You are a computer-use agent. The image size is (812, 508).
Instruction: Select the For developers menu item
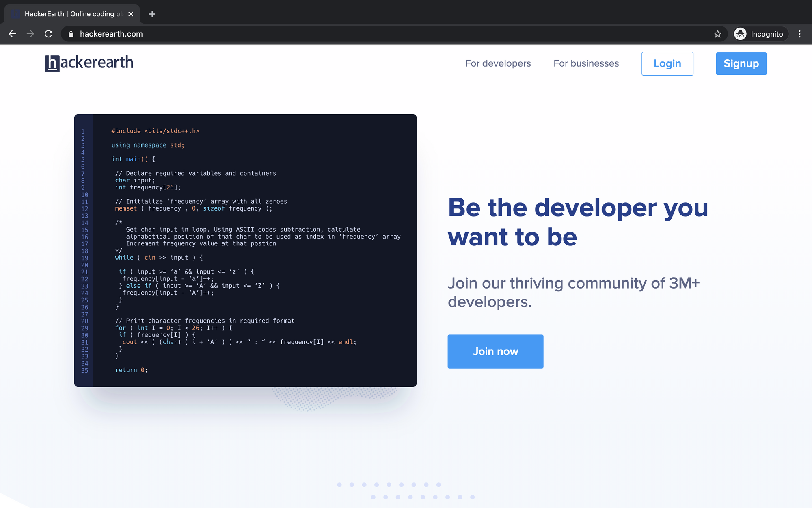[x=497, y=63]
